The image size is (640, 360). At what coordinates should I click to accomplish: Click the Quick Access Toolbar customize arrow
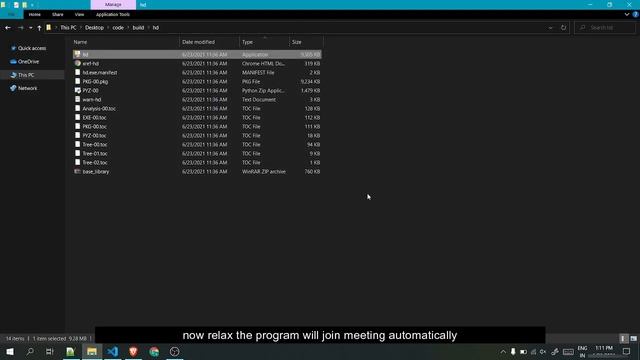point(32,5)
